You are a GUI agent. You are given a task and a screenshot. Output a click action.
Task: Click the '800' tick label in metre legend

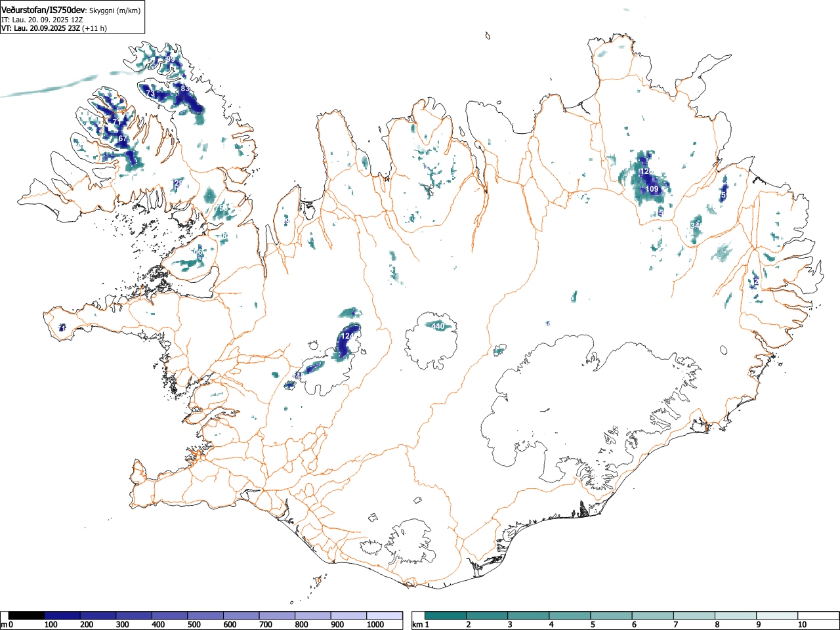301,625
